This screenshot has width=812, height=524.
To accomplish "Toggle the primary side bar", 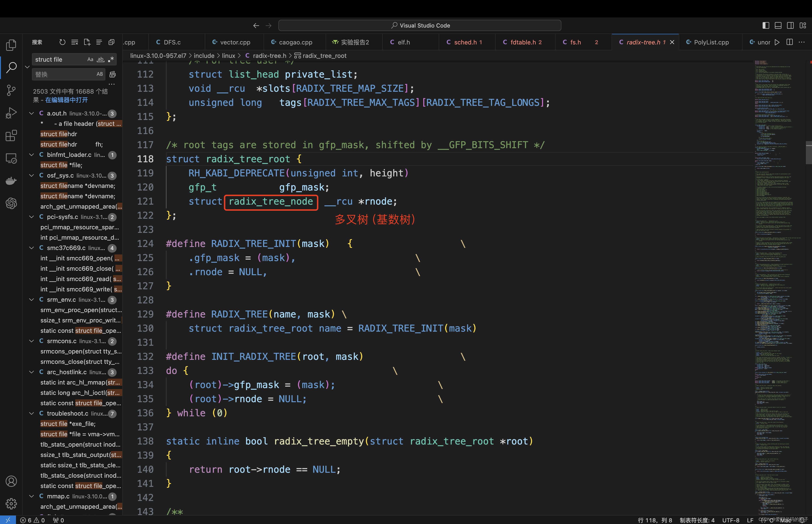I will [x=766, y=26].
